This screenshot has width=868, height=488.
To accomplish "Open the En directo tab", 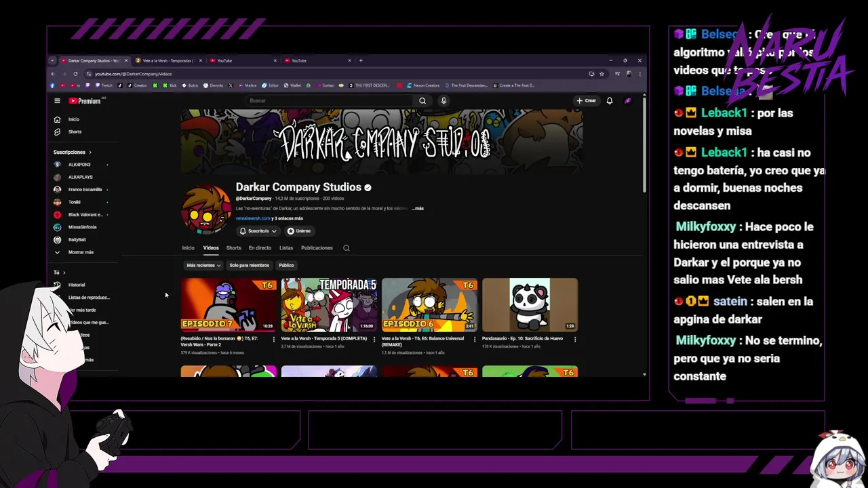I will (x=260, y=248).
